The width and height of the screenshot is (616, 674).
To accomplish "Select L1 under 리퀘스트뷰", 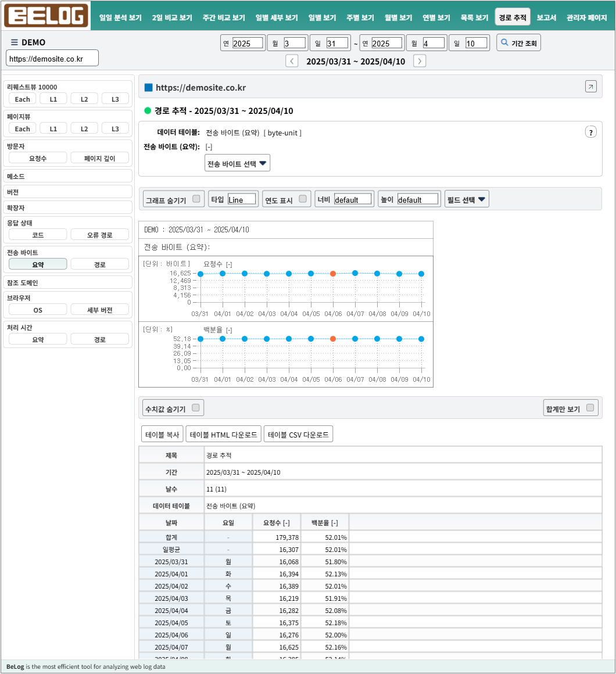I will [x=53, y=99].
